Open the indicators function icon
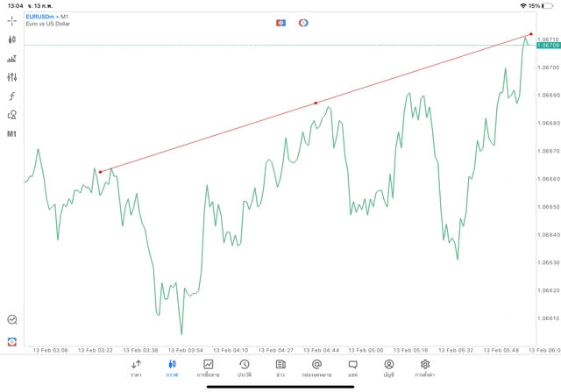 coord(11,96)
